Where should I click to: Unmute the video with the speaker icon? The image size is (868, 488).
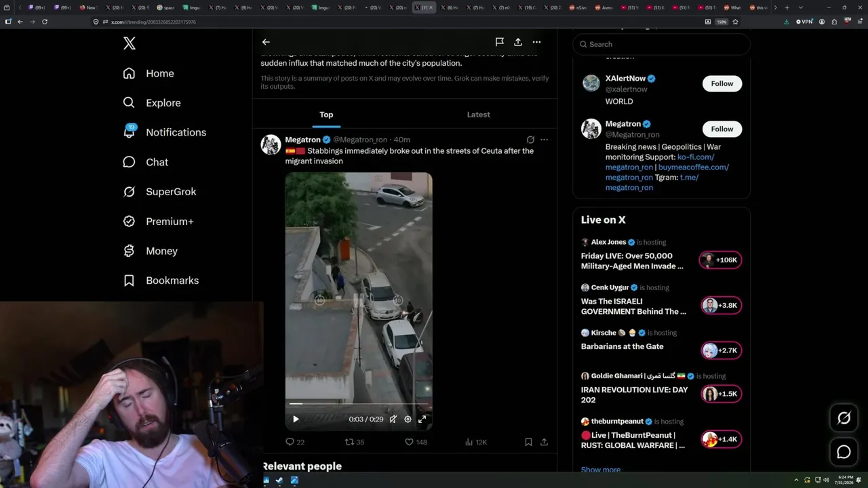(393, 420)
